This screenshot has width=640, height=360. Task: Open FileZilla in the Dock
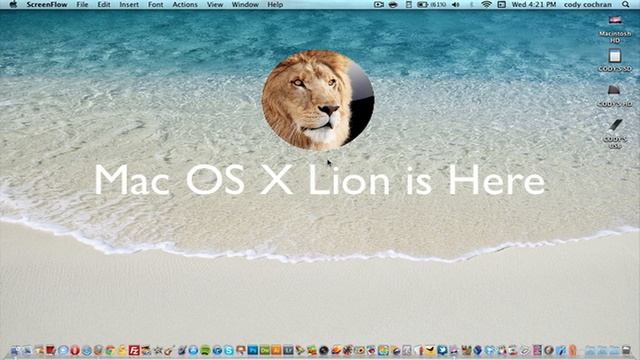tap(134, 350)
